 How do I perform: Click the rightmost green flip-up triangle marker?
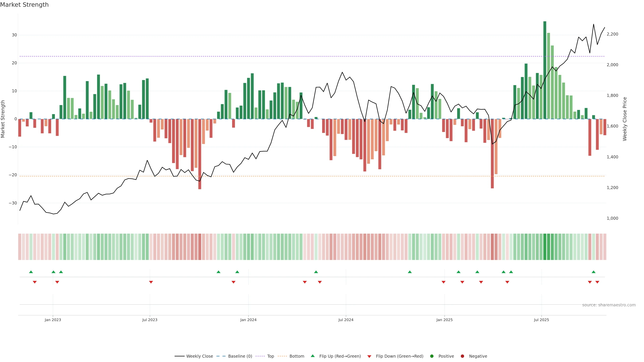click(x=594, y=272)
